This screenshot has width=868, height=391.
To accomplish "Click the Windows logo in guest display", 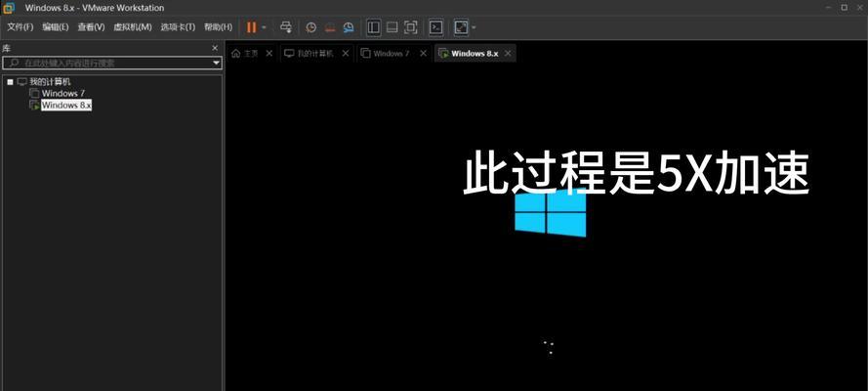I will [x=551, y=213].
